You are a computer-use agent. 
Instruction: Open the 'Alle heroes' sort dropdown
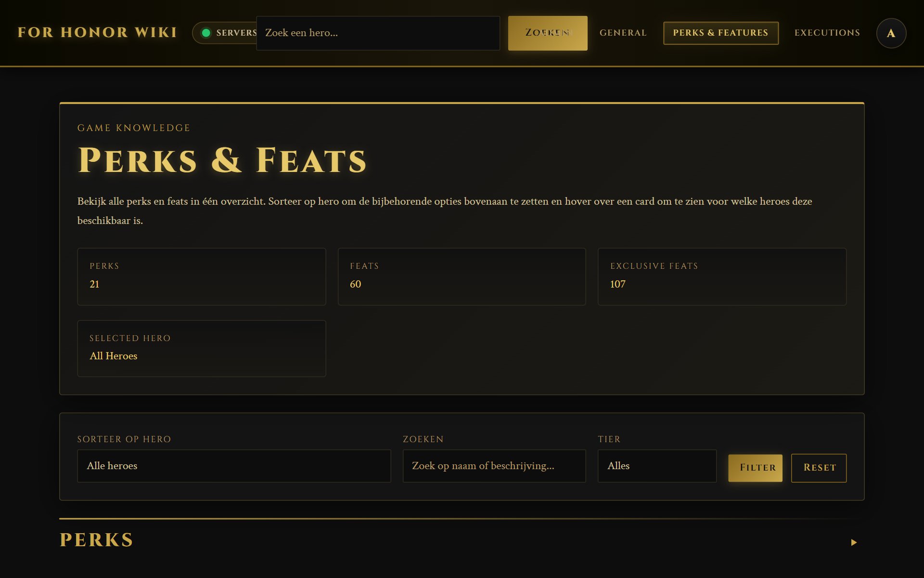[234, 466]
